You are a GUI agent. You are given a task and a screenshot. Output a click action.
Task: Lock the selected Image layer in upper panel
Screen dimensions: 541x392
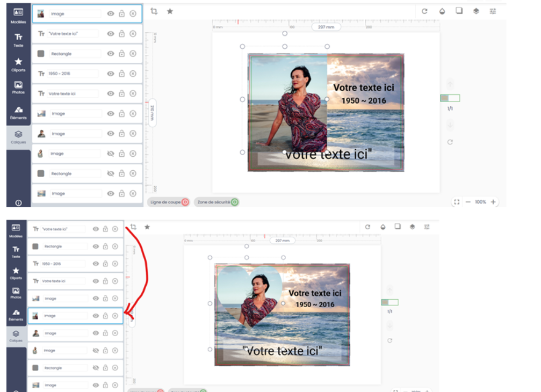(122, 13)
